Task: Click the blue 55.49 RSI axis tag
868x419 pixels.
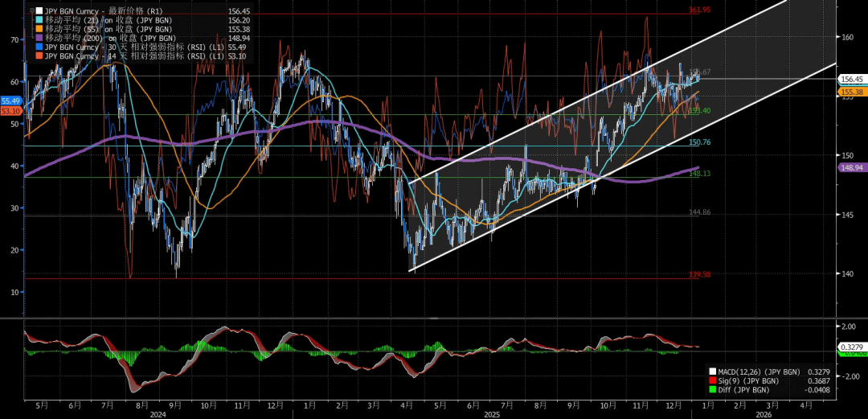Action: [x=10, y=100]
